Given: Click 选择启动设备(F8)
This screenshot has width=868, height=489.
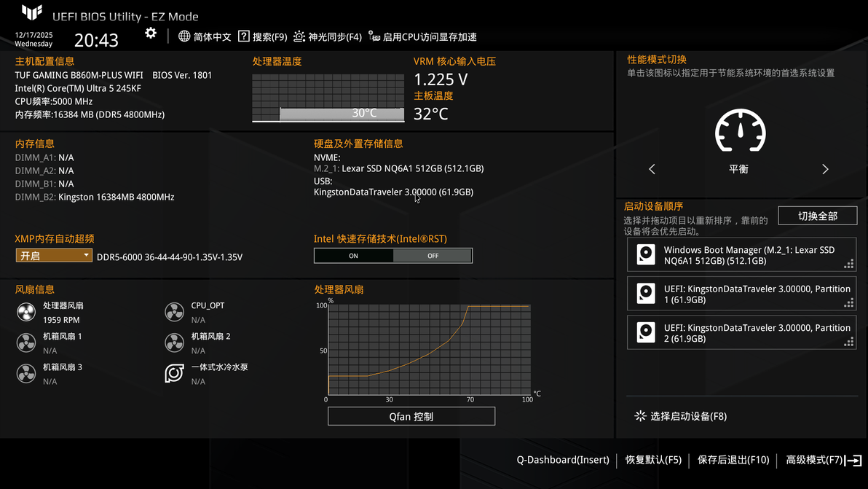Looking at the screenshot, I should (689, 416).
